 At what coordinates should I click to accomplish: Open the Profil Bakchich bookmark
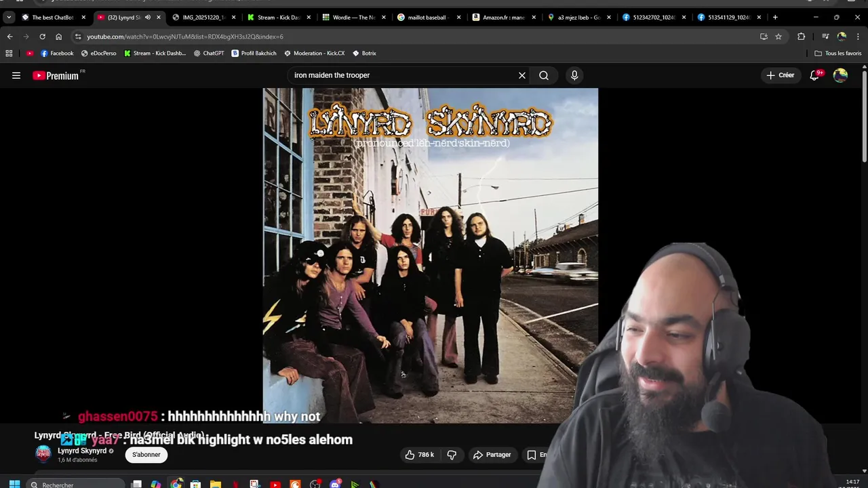coord(254,53)
